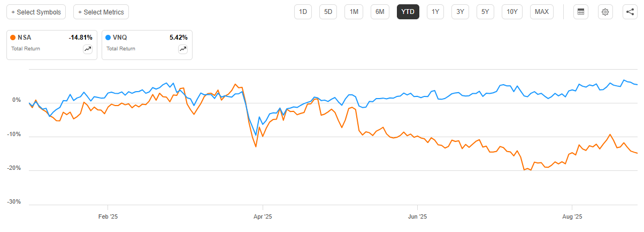
Task: Show the 3Y time range
Action: pos(460,12)
